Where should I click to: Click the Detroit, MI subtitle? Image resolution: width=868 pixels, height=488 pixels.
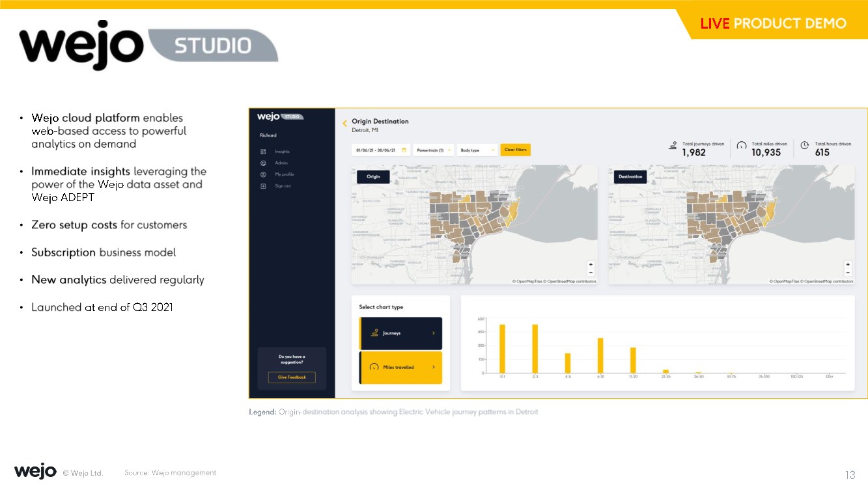pyautogui.click(x=365, y=130)
